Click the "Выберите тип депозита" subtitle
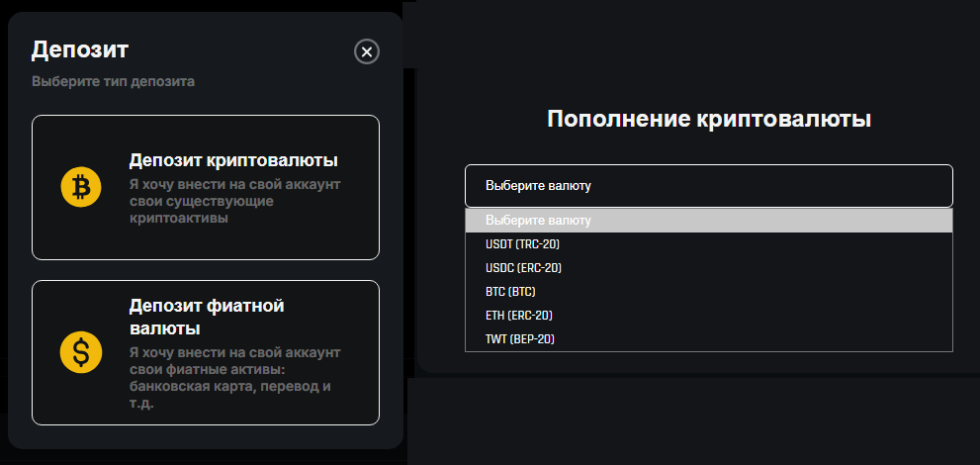The height and width of the screenshot is (465, 980). (113, 82)
